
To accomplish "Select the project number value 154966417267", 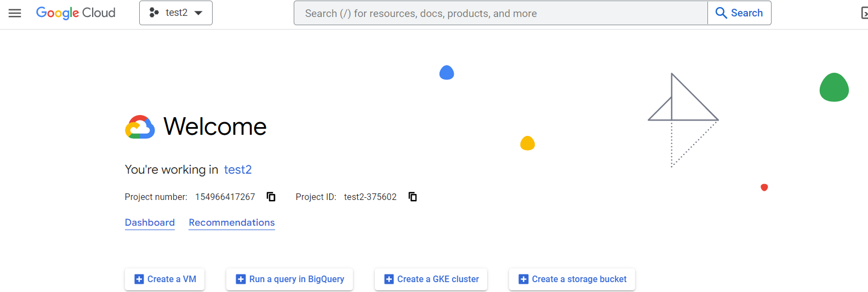I will 225,197.
